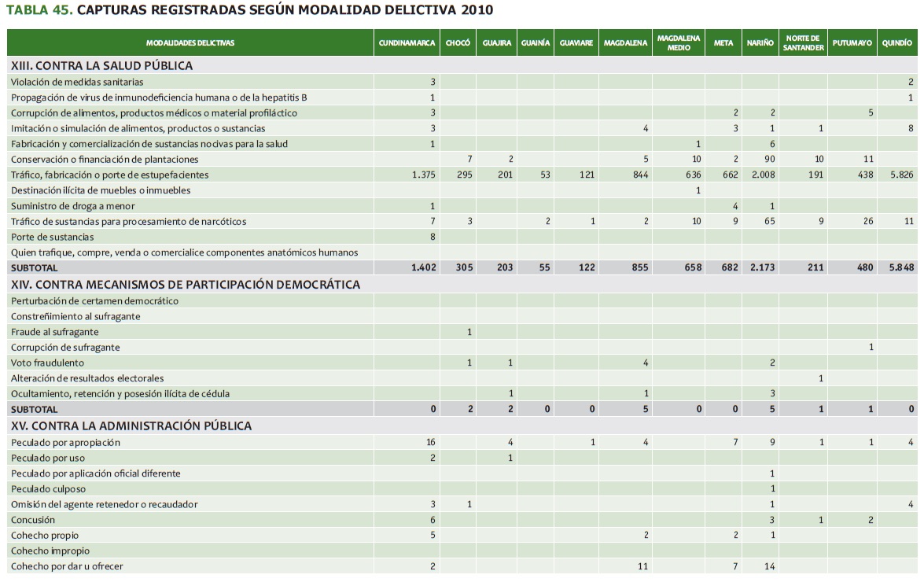Image resolution: width=924 pixels, height=582 pixels.
Task: Select the 'MODALIDADES DELICTIVAS' column header
Action: coord(190,43)
